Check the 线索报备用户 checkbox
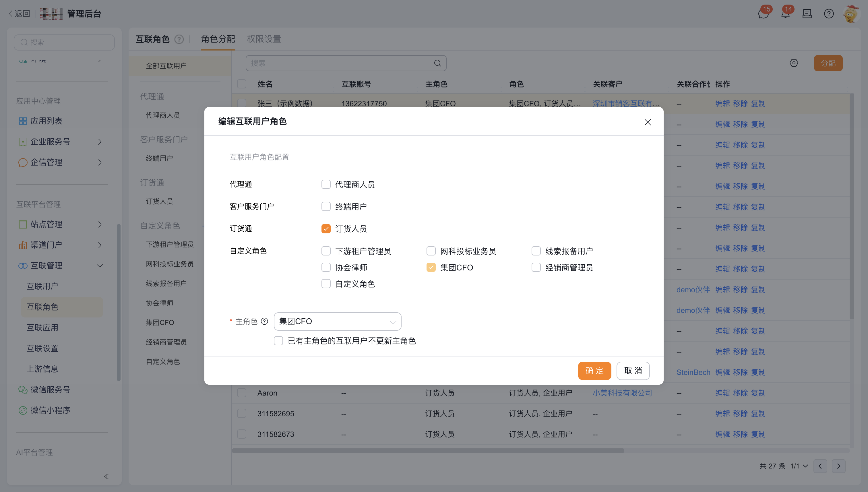The height and width of the screenshot is (492, 868). [536, 251]
